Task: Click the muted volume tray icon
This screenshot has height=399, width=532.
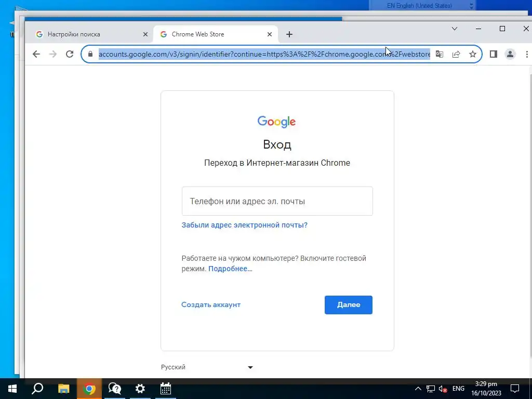Action: point(443,389)
